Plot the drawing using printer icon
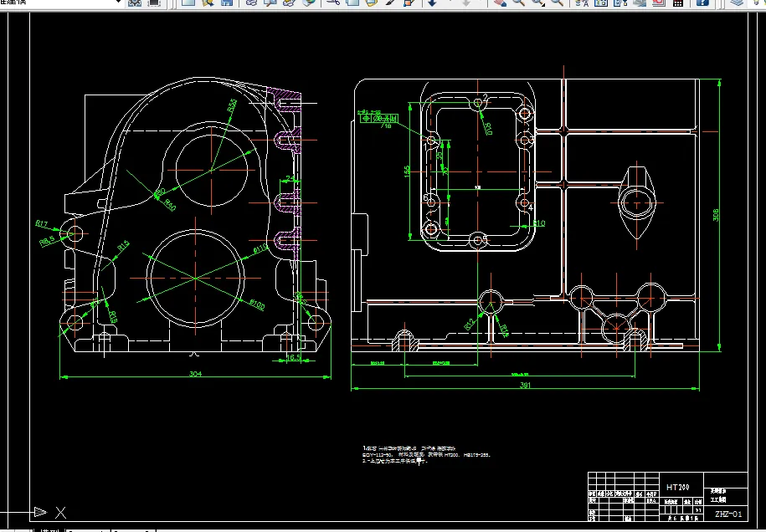This screenshot has height=532, width=766. (x=251, y=3)
